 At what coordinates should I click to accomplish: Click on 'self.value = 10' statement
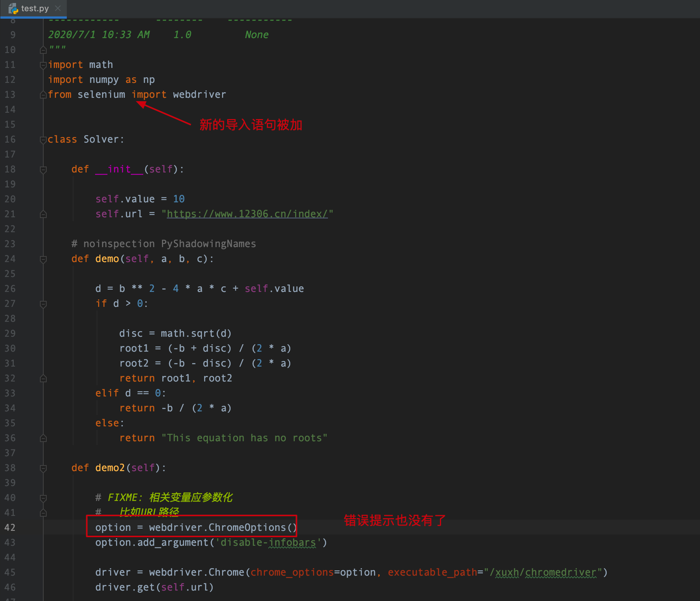click(x=140, y=199)
